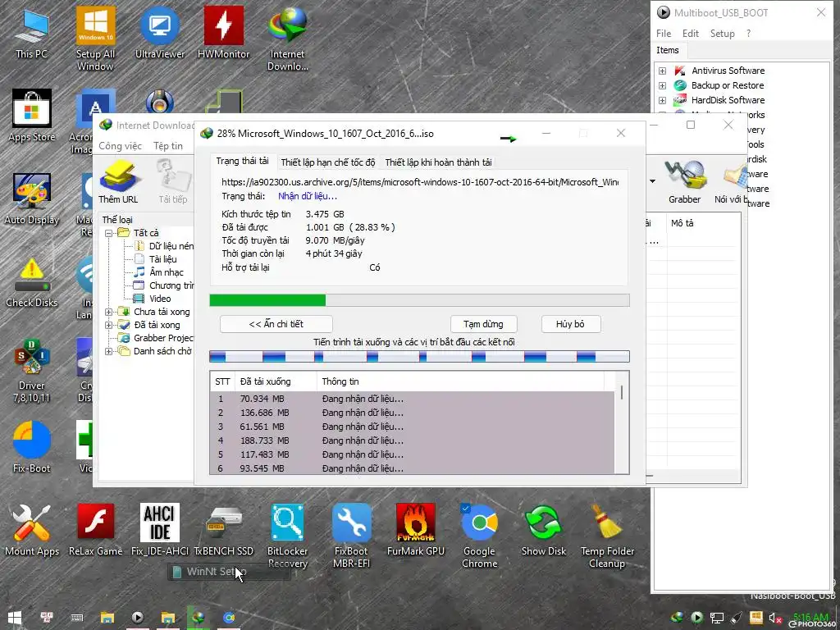The image size is (840, 630).
Task: Open Edit menu in Multiboot window
Action: 691,33
